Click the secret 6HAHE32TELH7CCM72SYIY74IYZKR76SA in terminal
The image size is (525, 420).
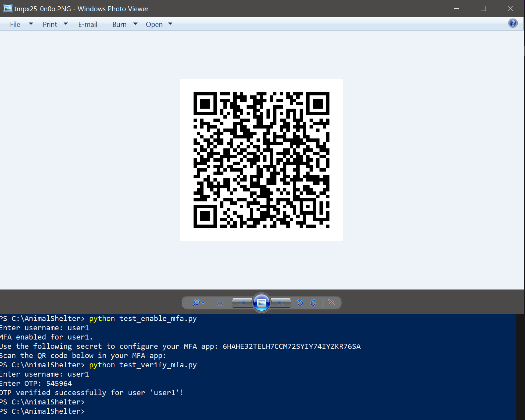click(292, 346)
